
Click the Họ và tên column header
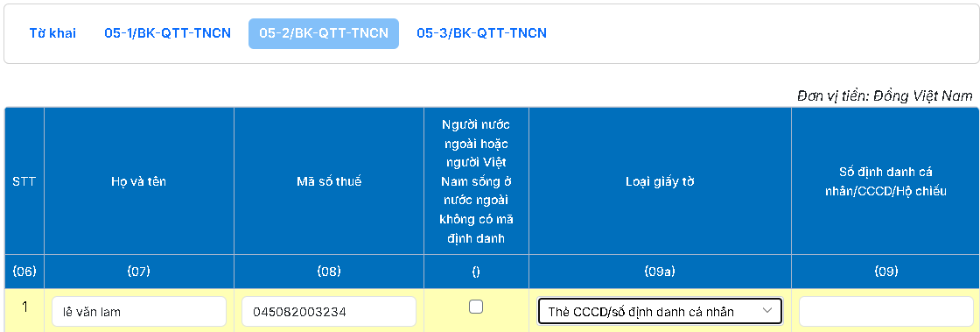coord(139,181)
